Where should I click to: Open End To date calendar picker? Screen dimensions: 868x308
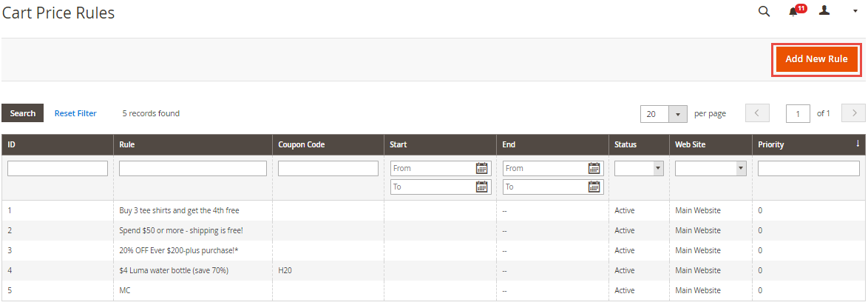coord(594,187)
